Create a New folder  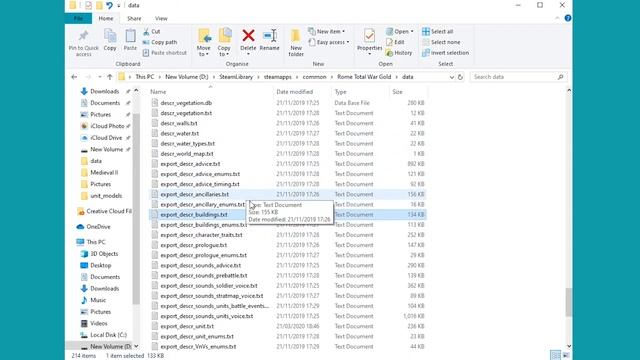(296, 42)
